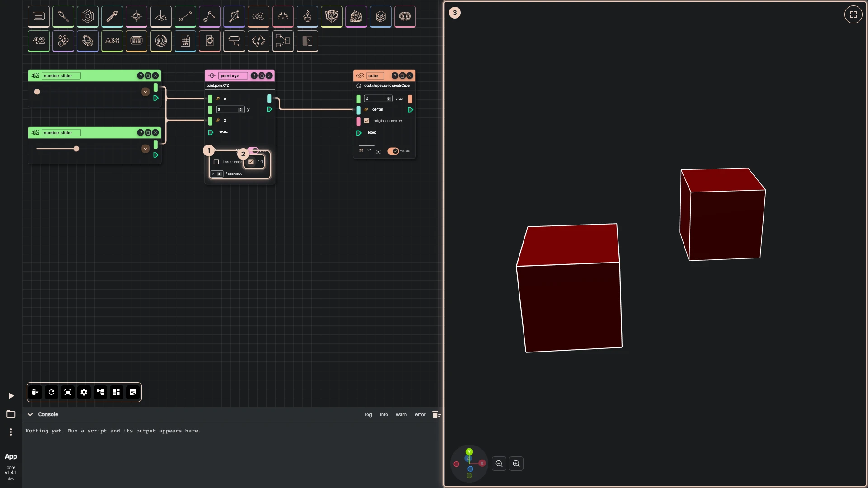Open the cube node's options chevron
Viewport: 868px width, 488px height.
pyautogui.click(x=369, y=150)
